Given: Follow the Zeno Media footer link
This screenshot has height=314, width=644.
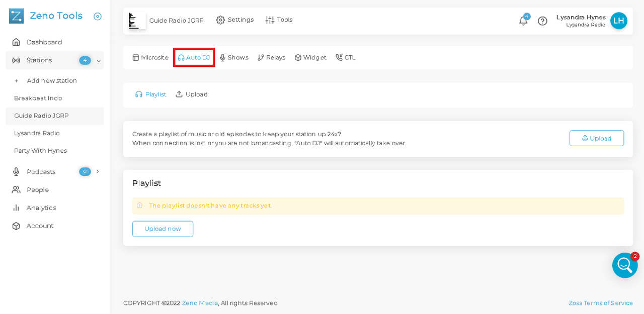Looking at the screenshot, I should click(200, 303).
